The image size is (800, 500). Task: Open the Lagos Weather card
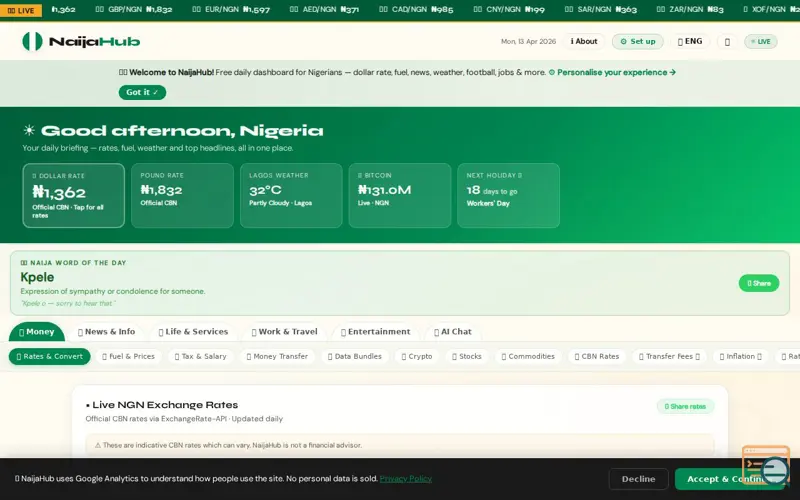(x=291, y=195)
